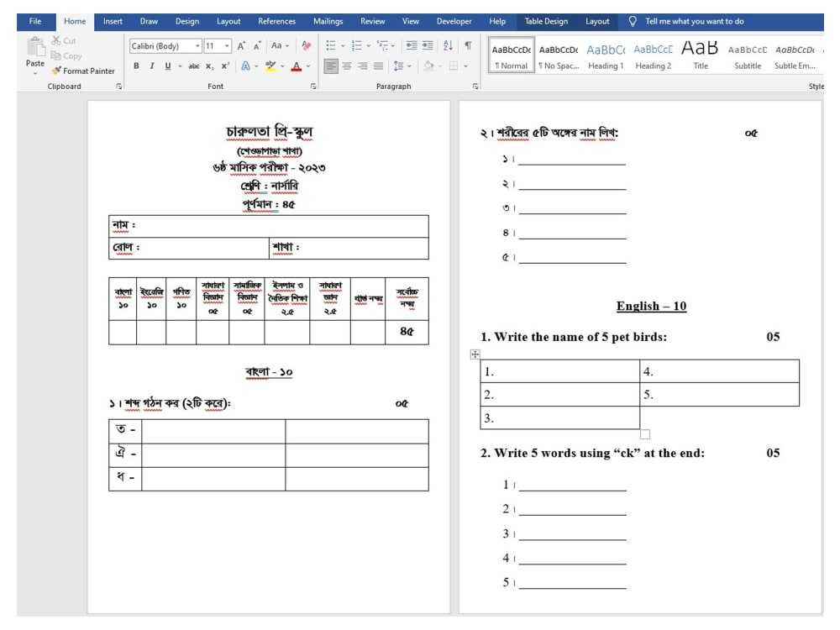
Task: Open the Font dialog launcher
Action: 313,87
